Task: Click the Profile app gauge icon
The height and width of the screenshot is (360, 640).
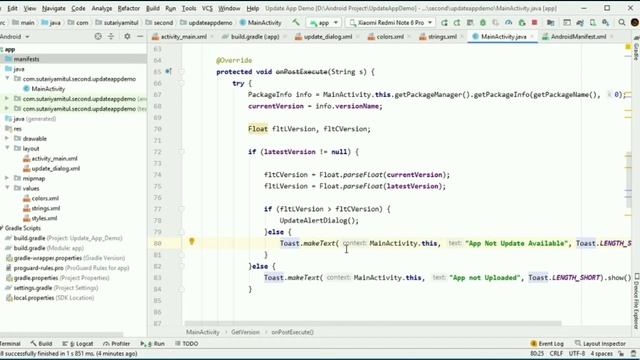Action: (509, 22)
